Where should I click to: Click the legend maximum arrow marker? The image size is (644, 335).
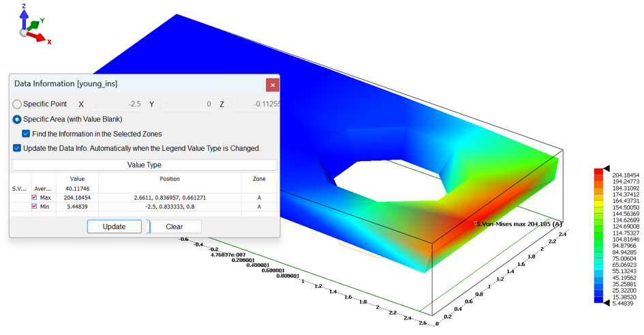tap(606, 169)
